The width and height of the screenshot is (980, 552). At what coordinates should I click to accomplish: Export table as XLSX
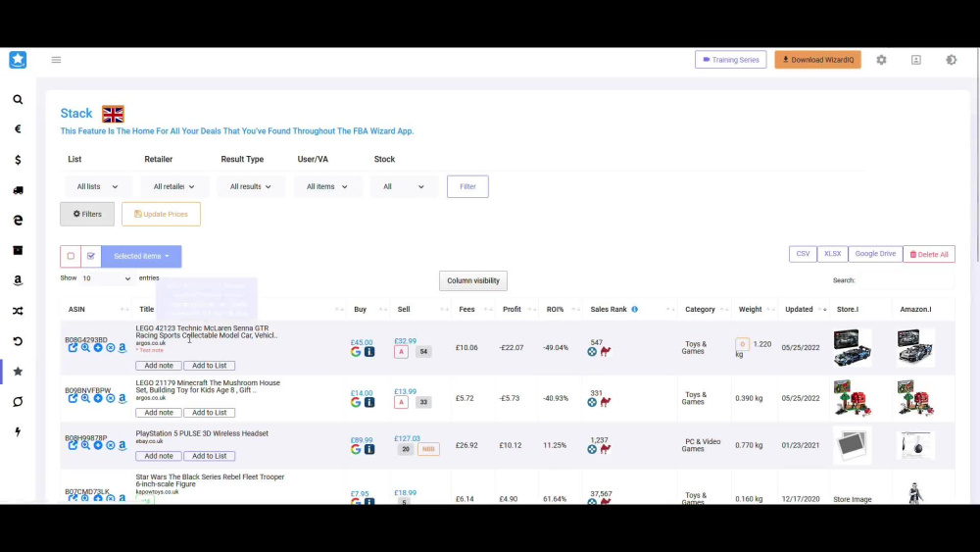click(x=832, y=254)
